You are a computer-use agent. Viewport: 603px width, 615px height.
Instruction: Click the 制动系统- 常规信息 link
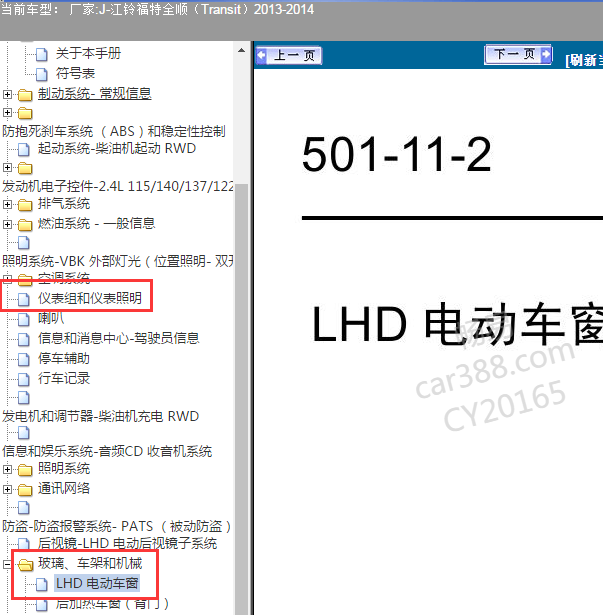95,93
